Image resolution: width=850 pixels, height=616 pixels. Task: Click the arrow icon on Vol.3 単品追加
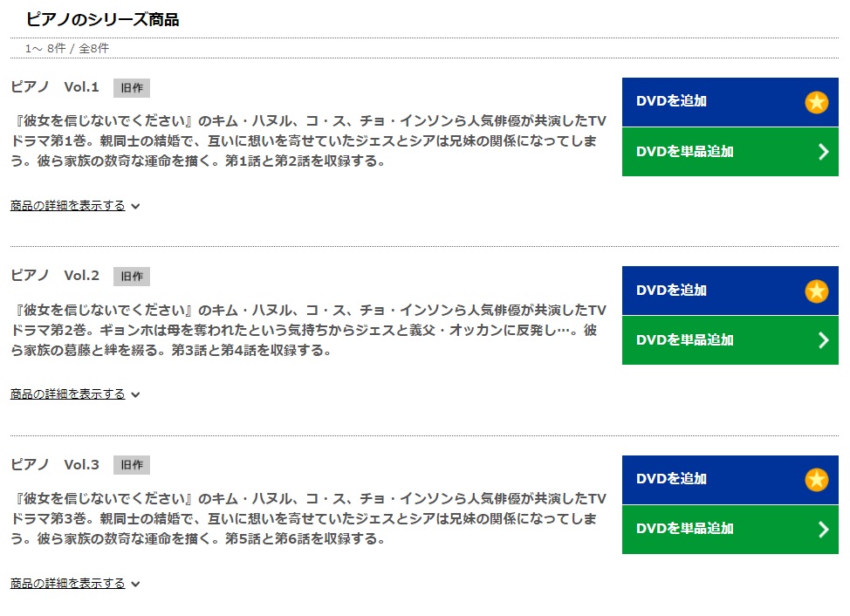tap(824, 530)
